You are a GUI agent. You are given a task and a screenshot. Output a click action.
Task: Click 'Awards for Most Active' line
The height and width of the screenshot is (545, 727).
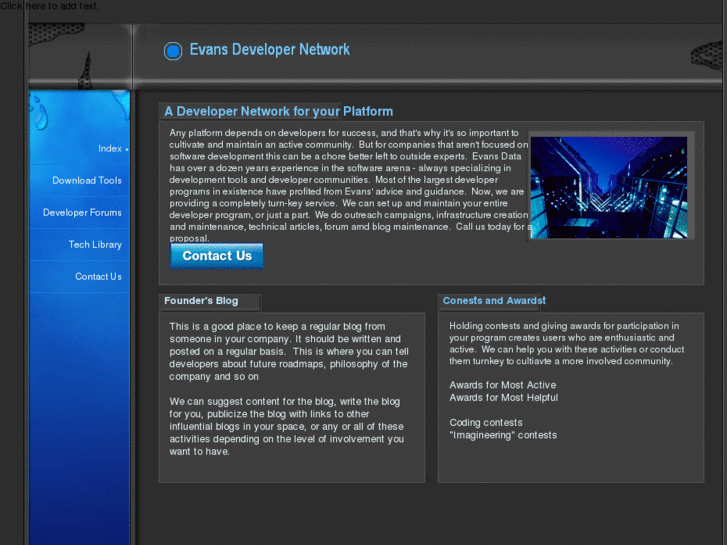point(503,385)
